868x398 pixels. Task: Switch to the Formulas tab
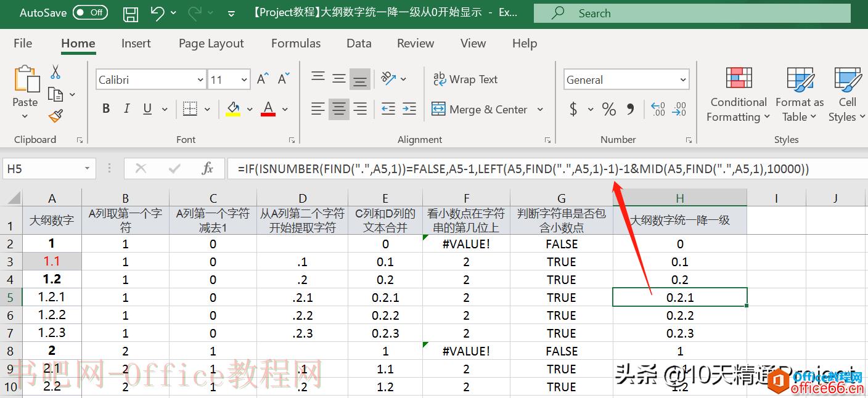[x=296, y=43]
